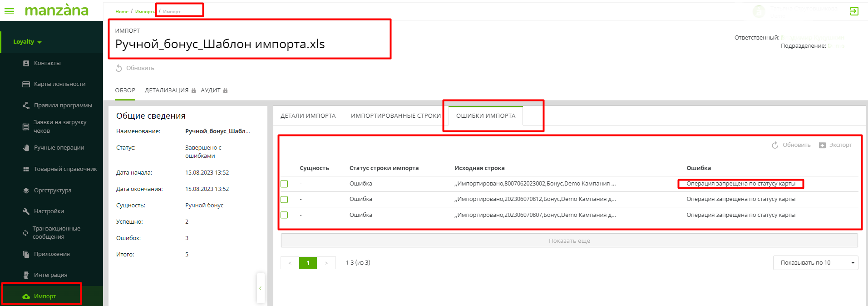Switch to Детали импорта tab
The width and height of the screenshot is (868, 306).
(x=308, y=116)
